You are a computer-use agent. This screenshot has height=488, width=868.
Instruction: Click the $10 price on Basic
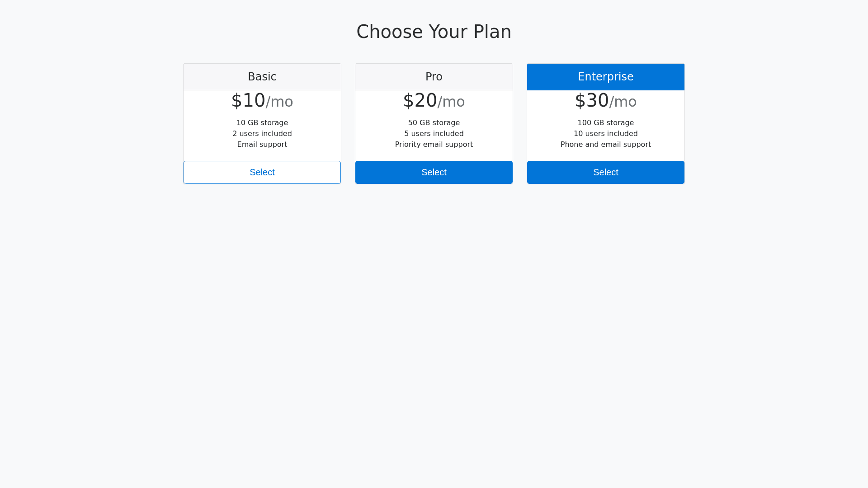click(249, 100)
